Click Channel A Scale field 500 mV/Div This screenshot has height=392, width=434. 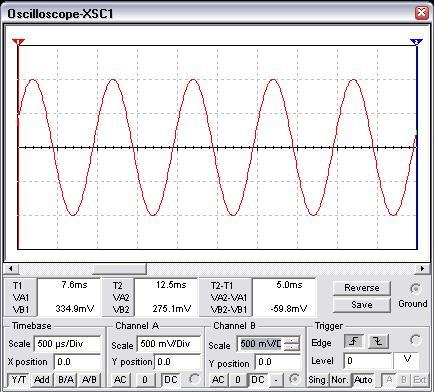click(x=169, y=344)
